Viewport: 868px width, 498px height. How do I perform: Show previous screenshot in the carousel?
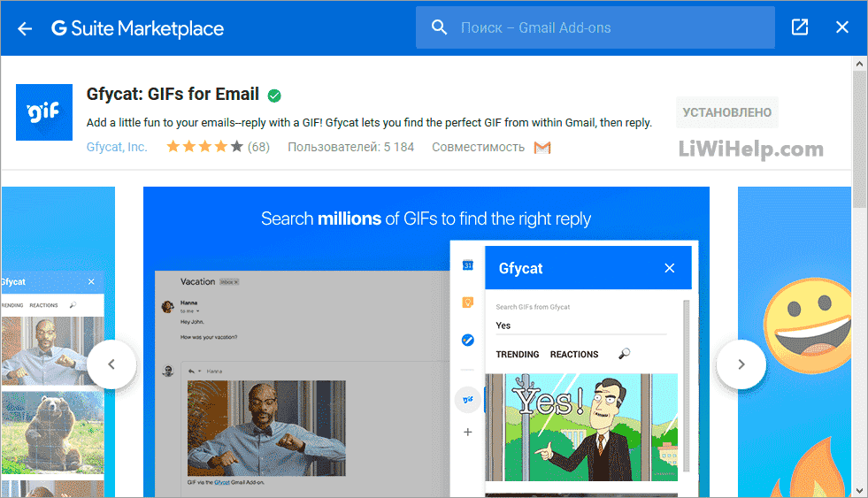(x=111, y=364)
